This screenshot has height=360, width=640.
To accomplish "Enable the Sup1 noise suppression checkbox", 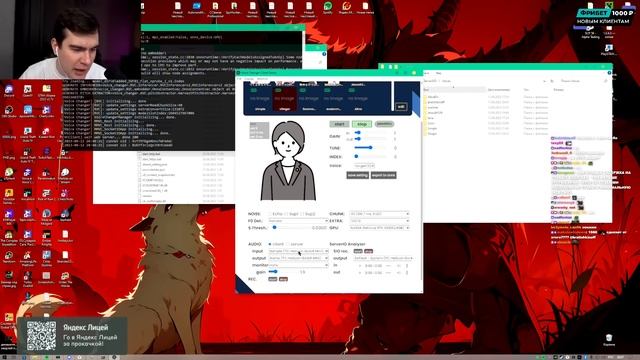I will [287, 214].
